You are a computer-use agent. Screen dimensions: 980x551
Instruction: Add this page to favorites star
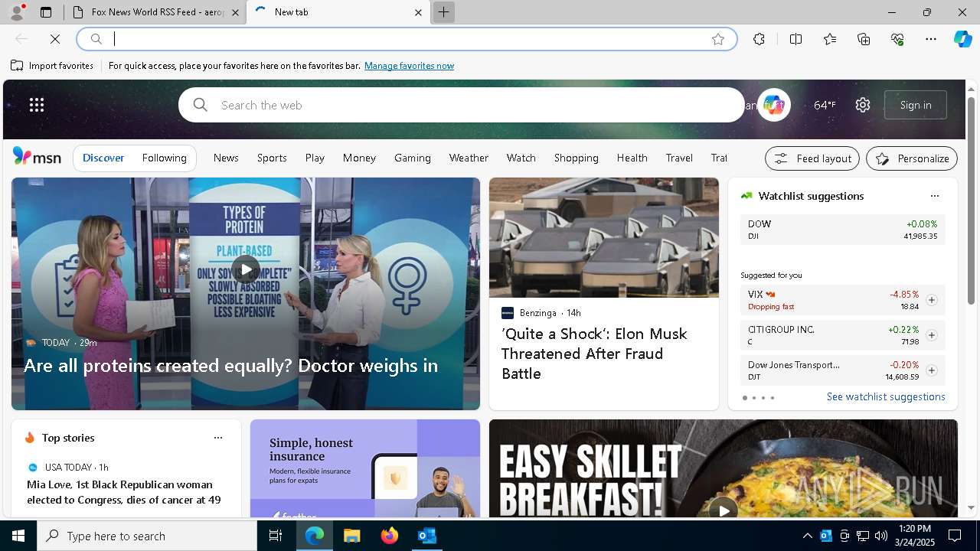pyautogui.click(x=718, y=39)
